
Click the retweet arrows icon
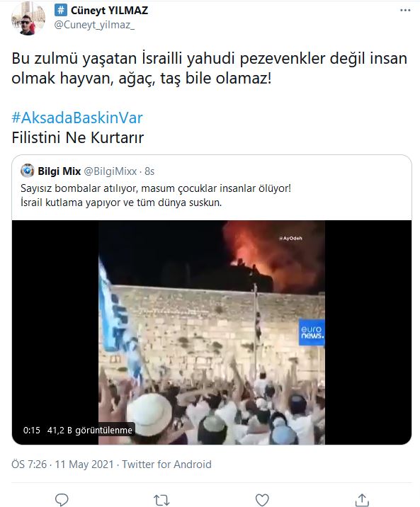[161, 500]
